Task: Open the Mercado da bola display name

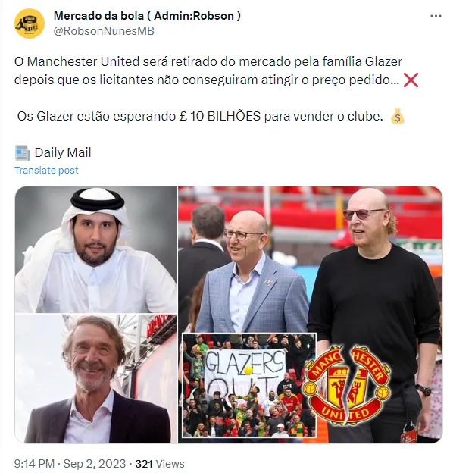Action: click(147, 16)
